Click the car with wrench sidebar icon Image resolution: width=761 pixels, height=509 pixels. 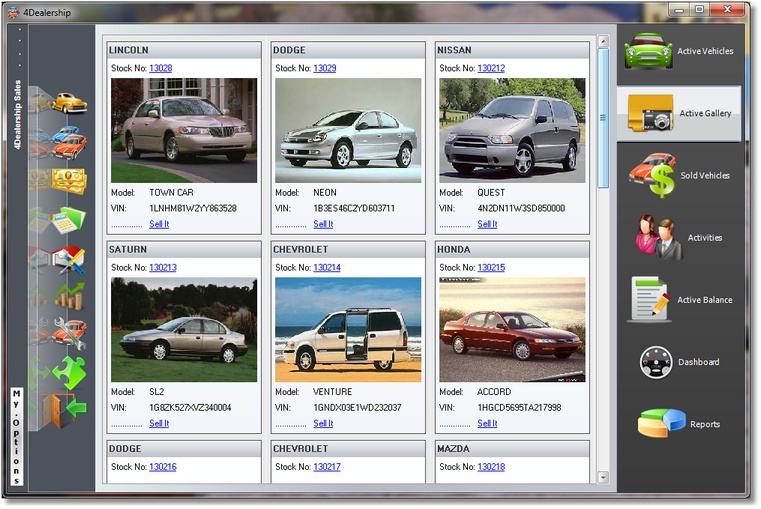click(x=69, y=332)
